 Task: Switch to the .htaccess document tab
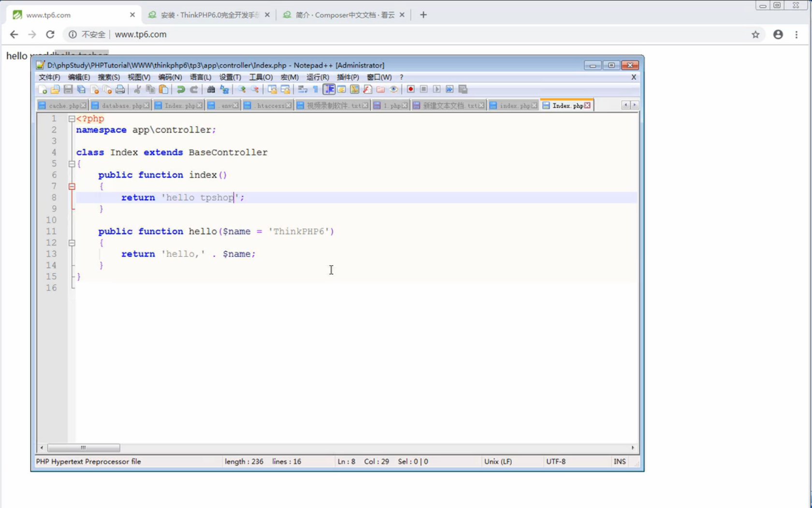click(x=269, y=105)
